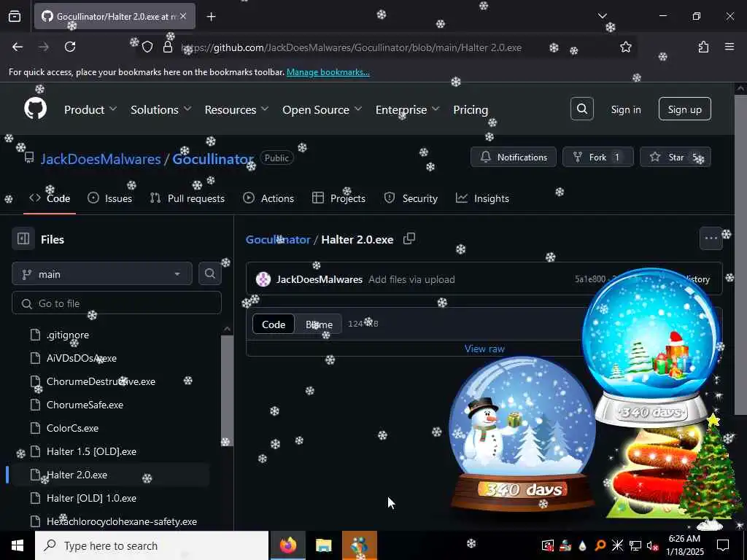Click the browser address bar URL
This screenshot has height=560, width=747.
351,47
